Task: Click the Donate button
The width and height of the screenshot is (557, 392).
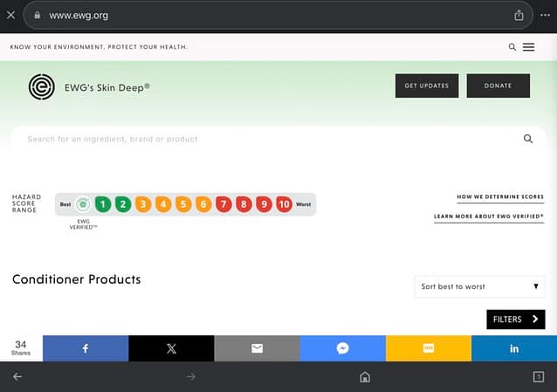Action: pyautogui.click(x=499, y=86)
